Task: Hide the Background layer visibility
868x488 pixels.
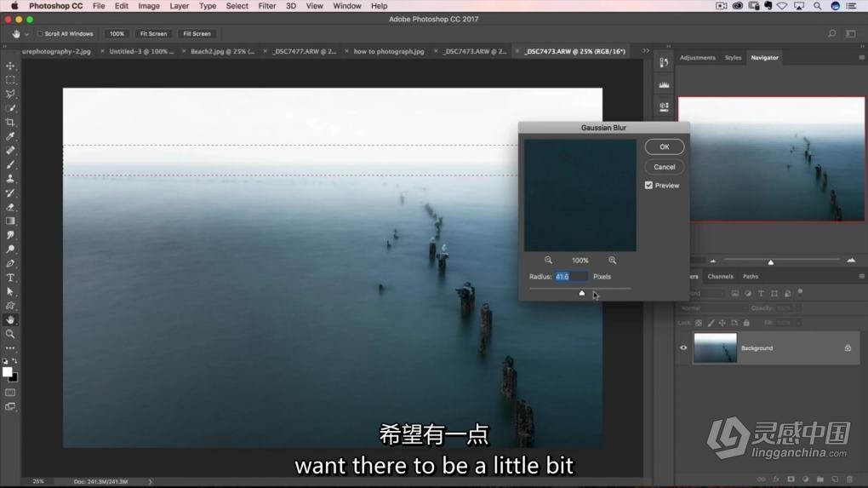Action: (683, 347)
